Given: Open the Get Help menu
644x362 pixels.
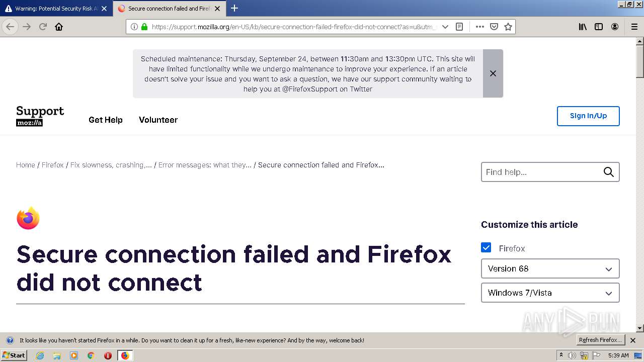Looking at the screenshot, I should point(106,120).
